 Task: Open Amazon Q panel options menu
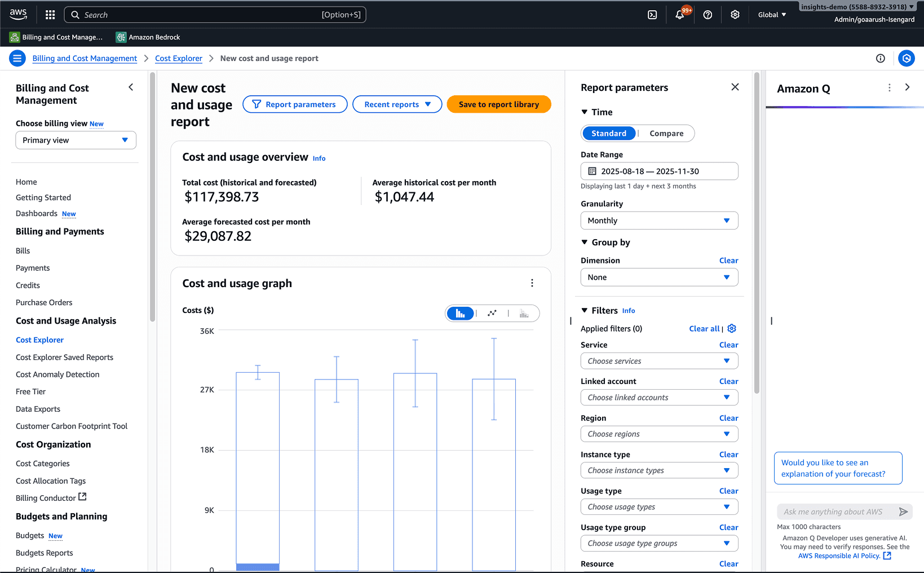(x=890, y=87)
